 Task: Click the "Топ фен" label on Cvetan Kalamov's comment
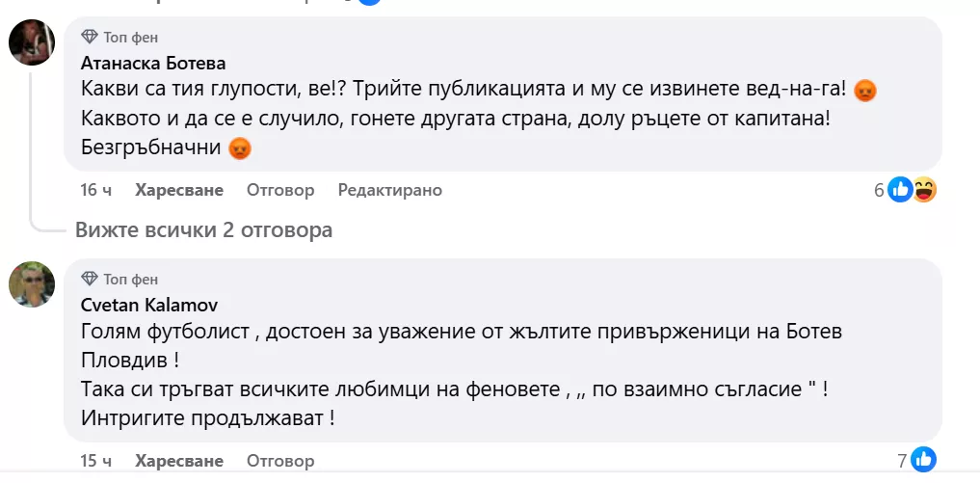coord(123,279)
